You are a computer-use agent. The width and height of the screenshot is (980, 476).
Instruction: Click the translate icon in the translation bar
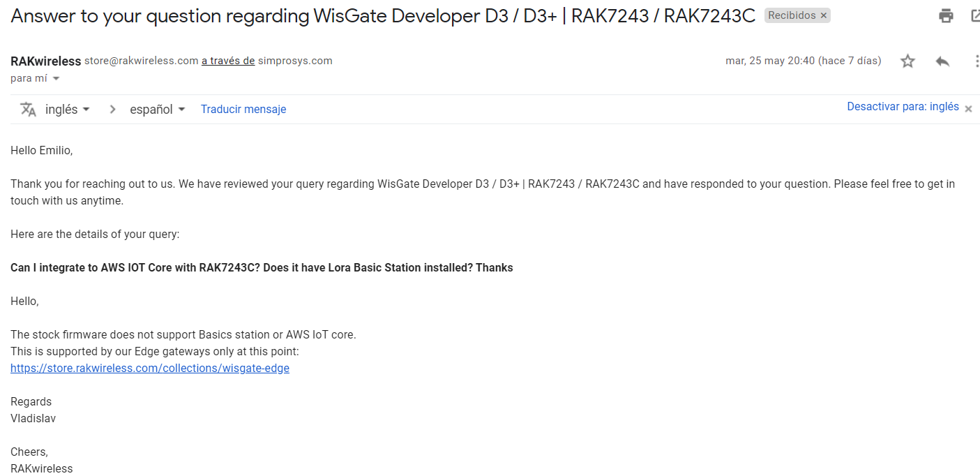(28, 110)
